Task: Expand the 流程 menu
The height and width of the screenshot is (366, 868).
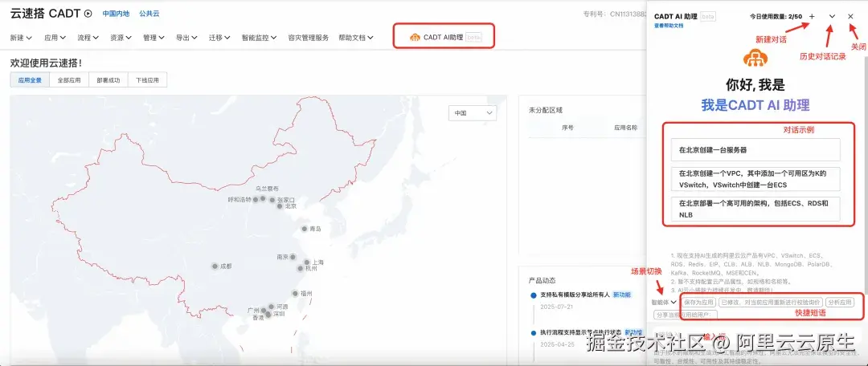Action: pos(88,38)
